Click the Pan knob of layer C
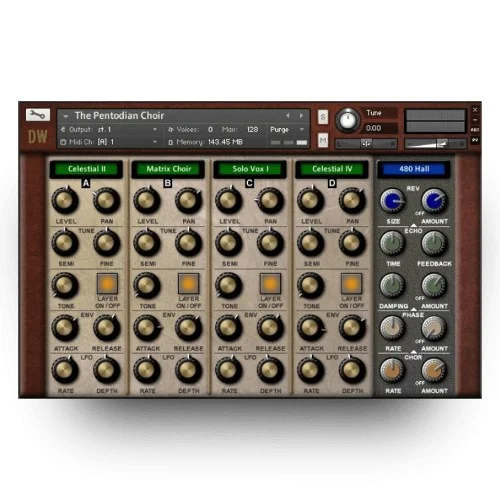 tap(270, 200)
